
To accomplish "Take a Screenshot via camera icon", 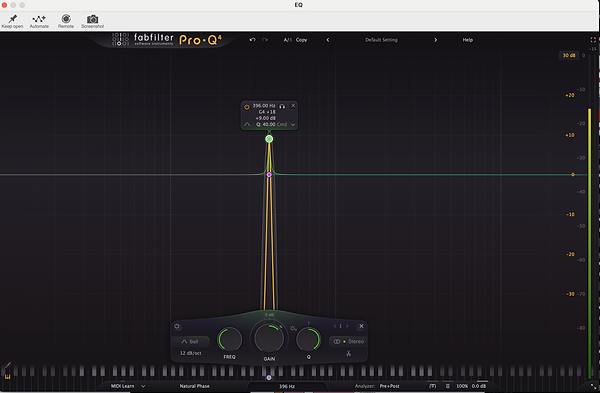I will pyautogui.click(x=92, y=19).
